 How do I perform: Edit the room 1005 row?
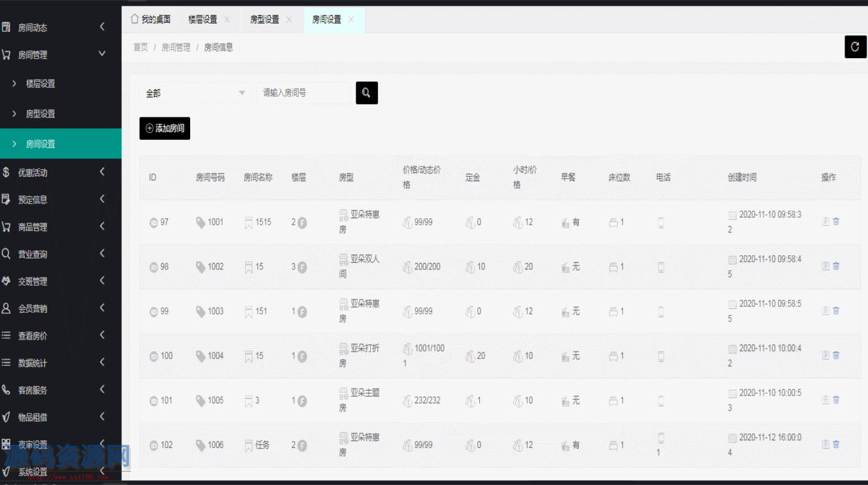pos(825,399)
